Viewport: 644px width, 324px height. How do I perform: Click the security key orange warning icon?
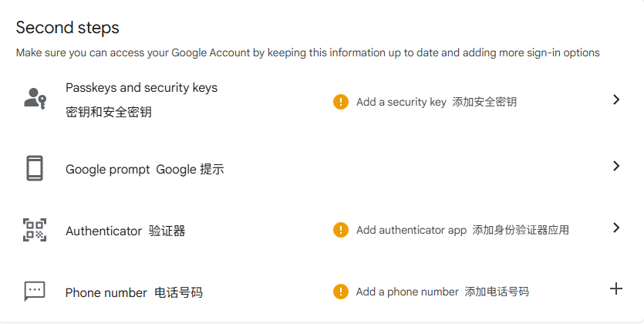341,102
